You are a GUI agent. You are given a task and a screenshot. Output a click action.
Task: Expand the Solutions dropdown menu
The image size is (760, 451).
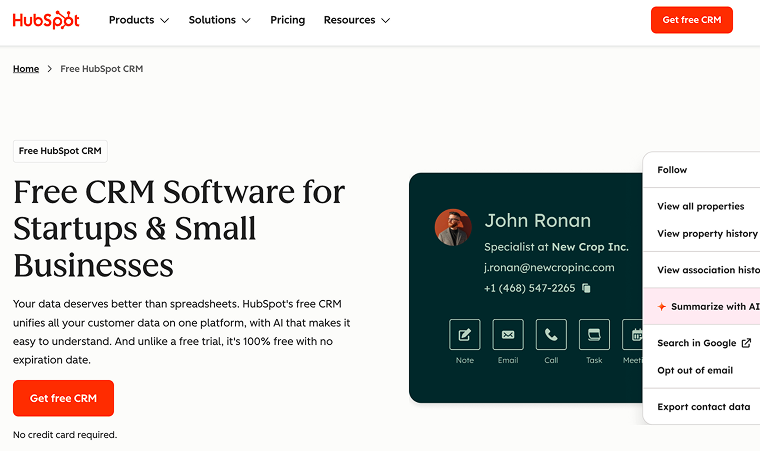click(219, 20)
